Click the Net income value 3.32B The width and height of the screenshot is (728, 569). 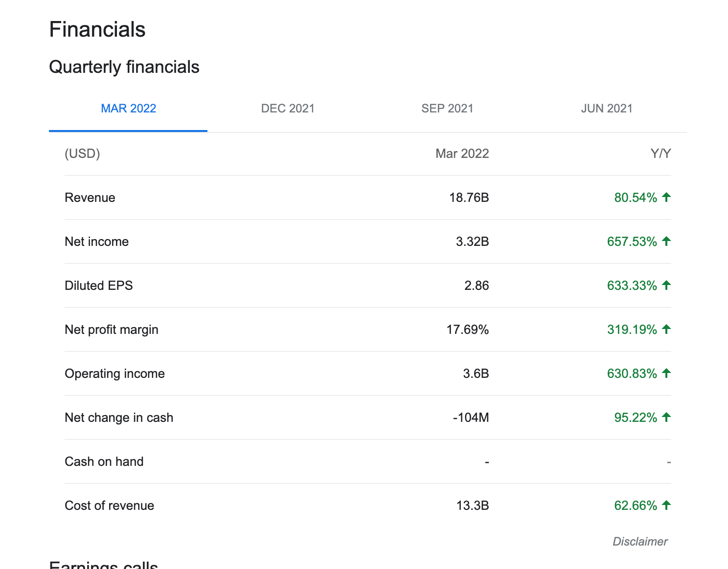click(x=472, y=241)
